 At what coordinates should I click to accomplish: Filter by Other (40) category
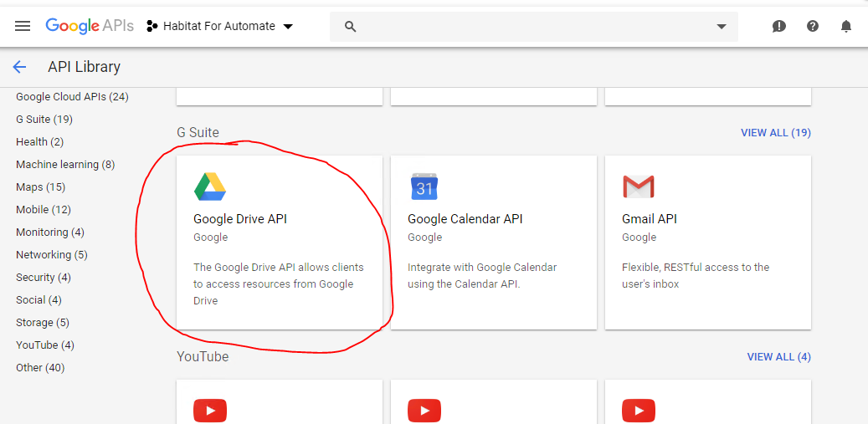click(x=40, y=368)
